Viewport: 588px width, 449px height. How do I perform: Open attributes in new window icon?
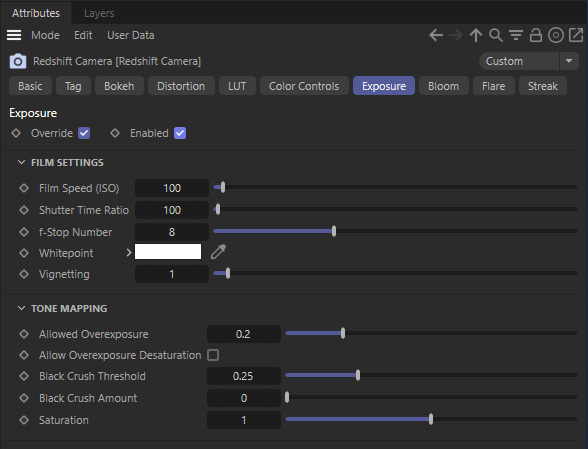[x=576, y=35]
